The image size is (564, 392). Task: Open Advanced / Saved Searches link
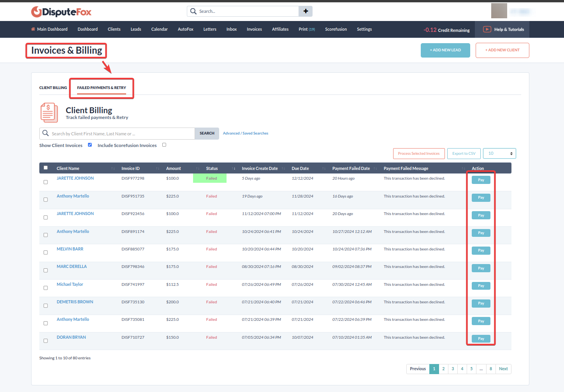(245, 133)
